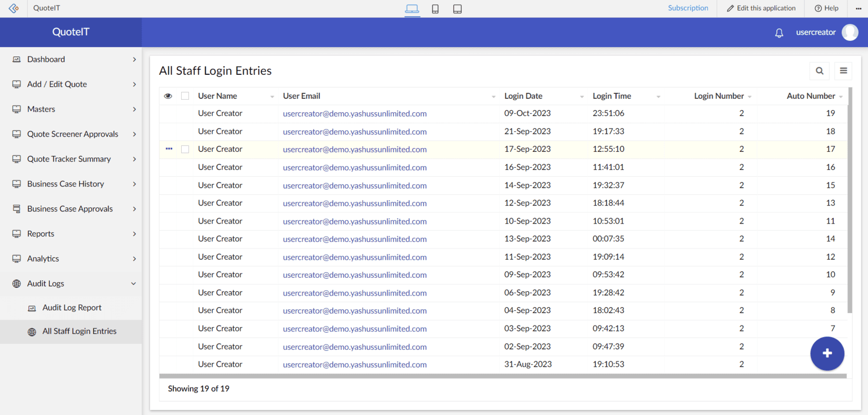This screenshot has width=868, height=415.
Task: Click the notification bell icon
Action: (x=779, y=33)
